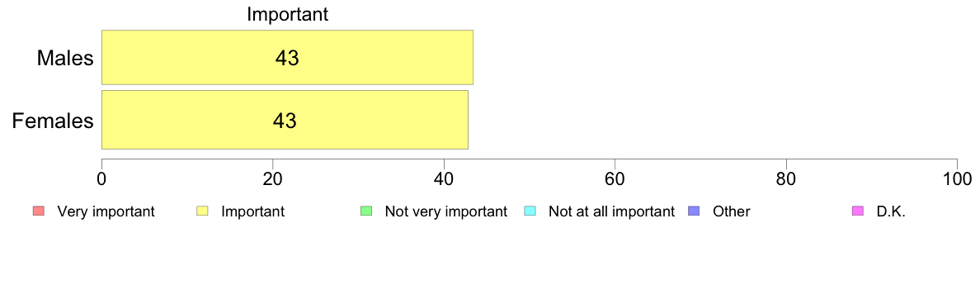This screenshot has height=304, width=980.
Task: Click the red Very important legend swatch
Action: tap(38, 211)
